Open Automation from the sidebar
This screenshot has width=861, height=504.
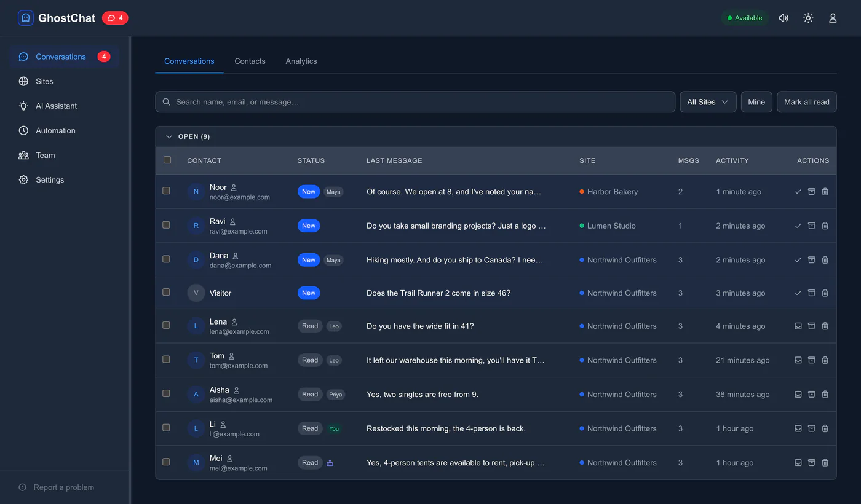[64, 130]
